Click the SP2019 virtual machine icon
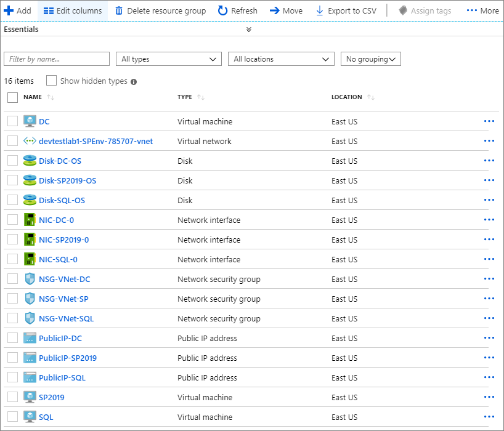 point(30,397)
